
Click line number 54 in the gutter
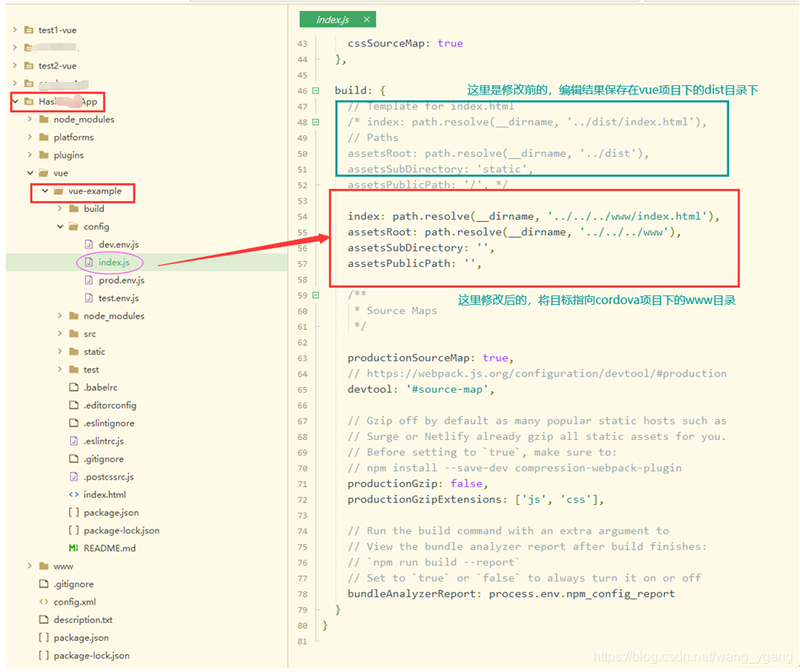(303, 217)
